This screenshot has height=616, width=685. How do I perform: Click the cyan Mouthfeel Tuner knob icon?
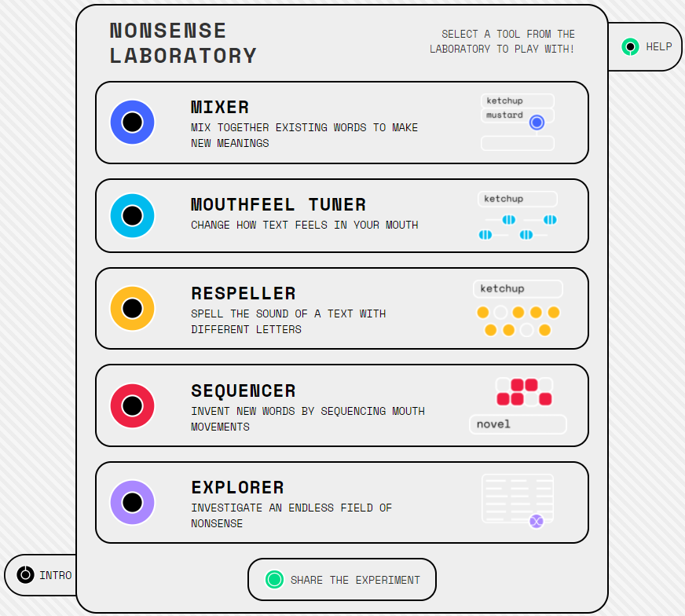coord(133,216)
